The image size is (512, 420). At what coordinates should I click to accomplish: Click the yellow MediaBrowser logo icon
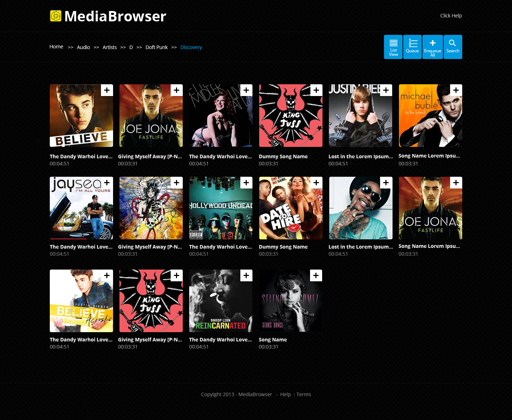[x=56, y=16]
